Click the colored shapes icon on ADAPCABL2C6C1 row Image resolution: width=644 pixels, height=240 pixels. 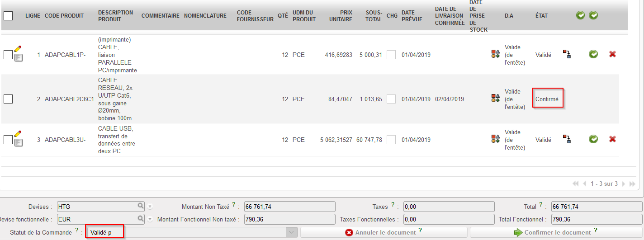pos(496,98)
